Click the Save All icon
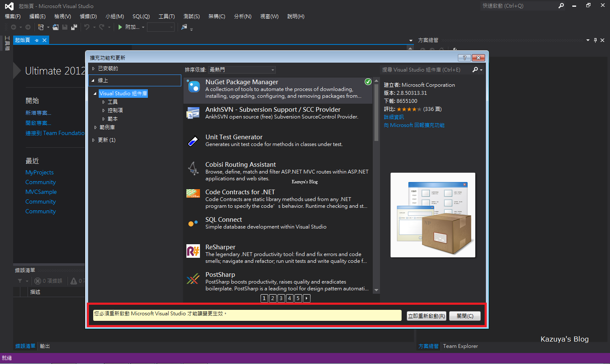This screenshot has height=364, width=610. coord(74,27)
